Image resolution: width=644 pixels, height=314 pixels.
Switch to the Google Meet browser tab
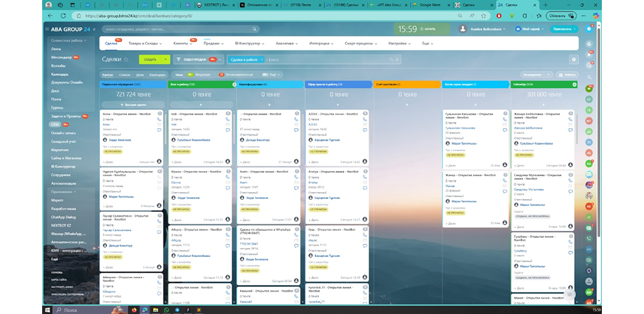pyautogui.click(x=430, y=5)
